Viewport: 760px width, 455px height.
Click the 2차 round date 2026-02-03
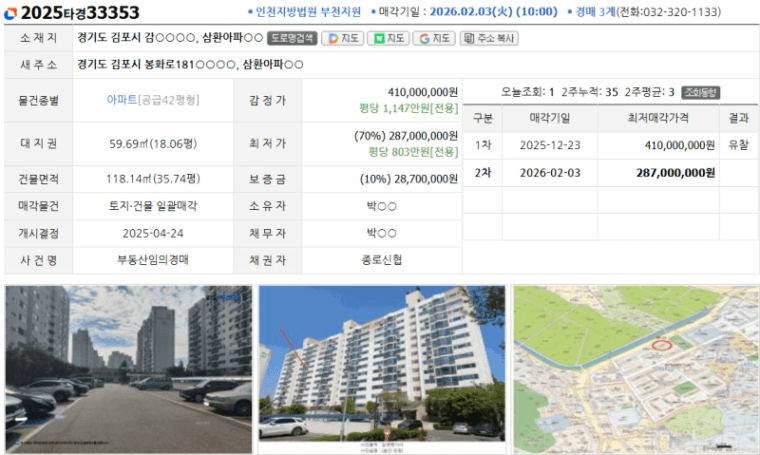(550, 173)
